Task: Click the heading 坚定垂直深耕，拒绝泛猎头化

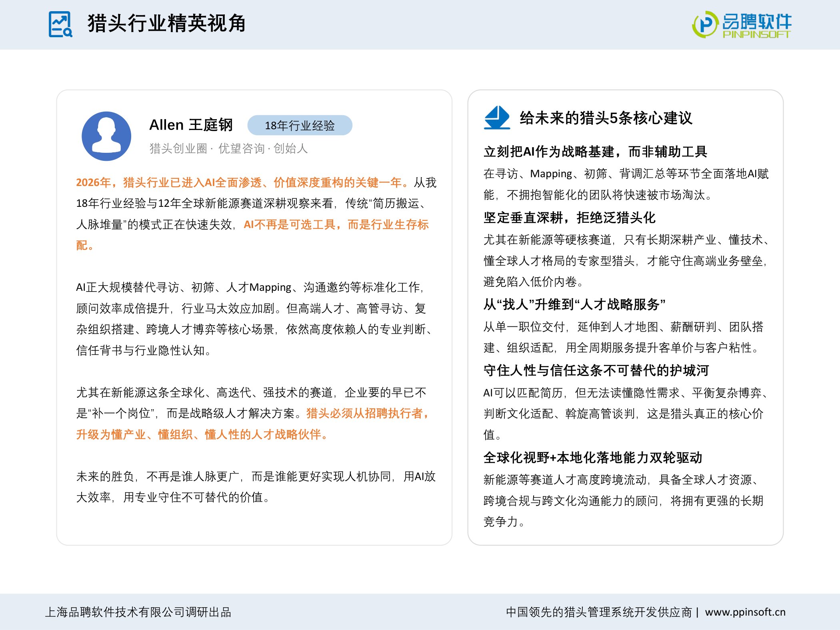Action: tap(569, 218)
